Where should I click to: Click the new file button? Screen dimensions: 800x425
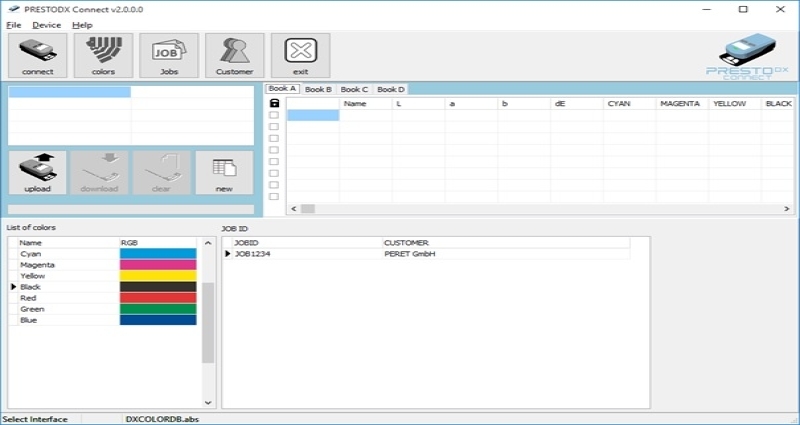(x=224, y=172)
